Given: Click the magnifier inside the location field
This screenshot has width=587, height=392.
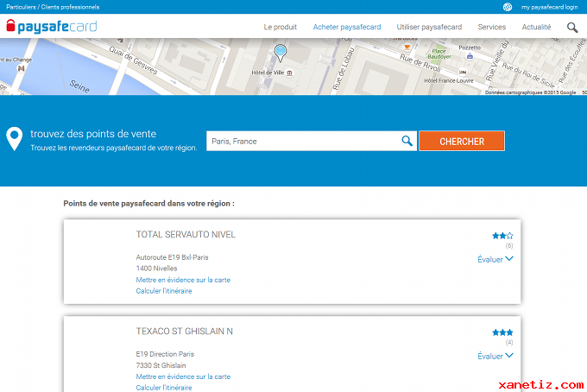Looking at the screenshot, I should tap(407, 141).
